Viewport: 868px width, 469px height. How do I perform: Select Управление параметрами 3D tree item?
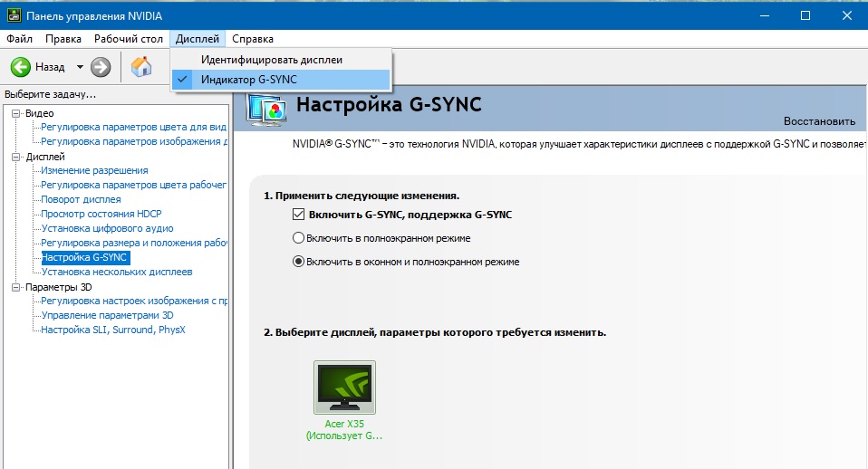[107, 315]
